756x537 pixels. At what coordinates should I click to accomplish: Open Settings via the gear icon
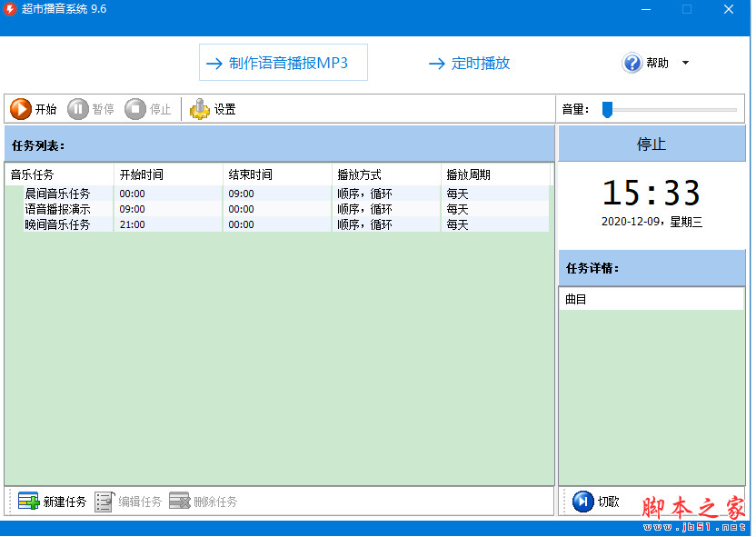(x=200, y=109)
